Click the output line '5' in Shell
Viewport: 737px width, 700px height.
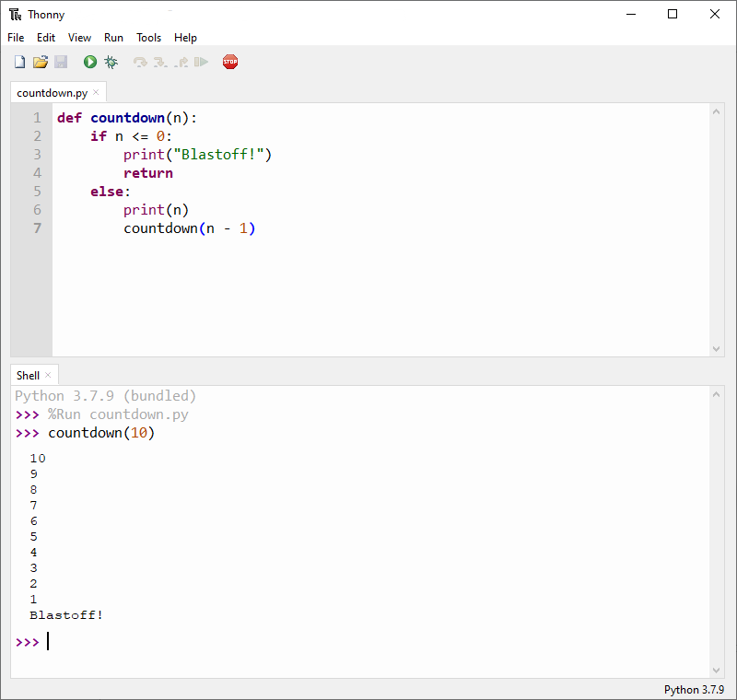pyautogui.click(x=33, y=536)
